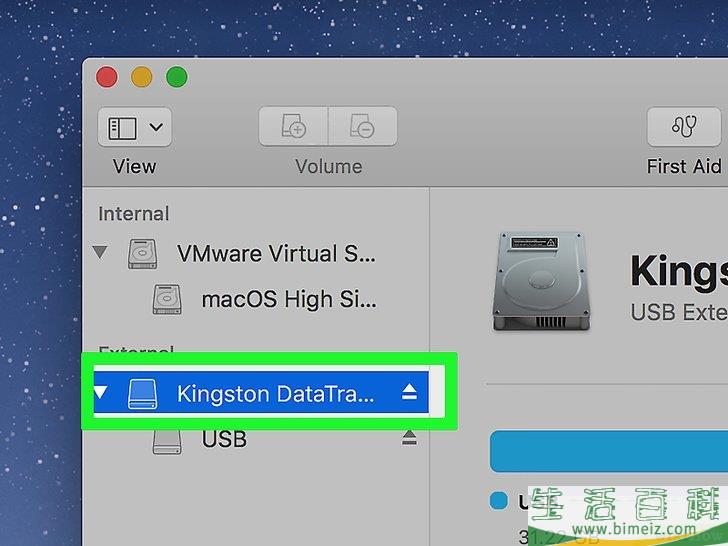This screenshot has height=546, width=728.
Task: Collapse the Kingston DataTraveler disclosure triangle
Action: (100, 393)
